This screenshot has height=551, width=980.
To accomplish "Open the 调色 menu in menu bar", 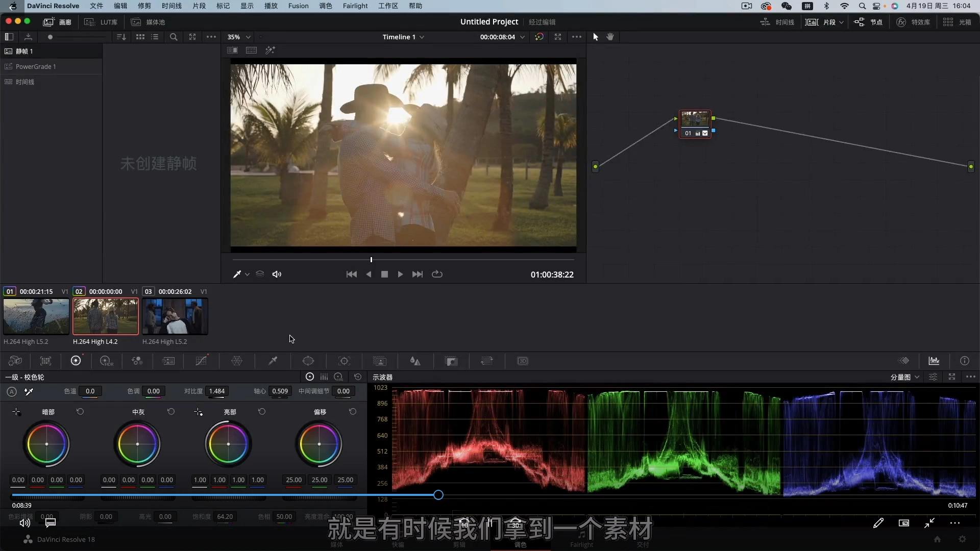I will (x=325, y=6).
